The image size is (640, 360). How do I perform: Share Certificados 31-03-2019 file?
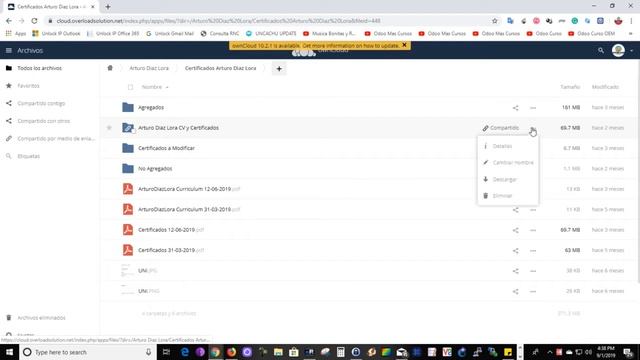click(516, 251)
